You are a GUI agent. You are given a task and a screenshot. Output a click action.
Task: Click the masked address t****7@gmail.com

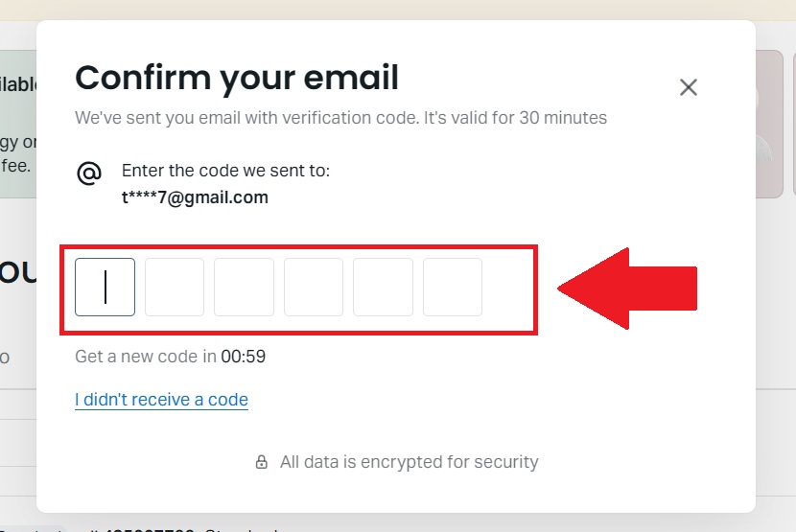[x=195, y=197]
